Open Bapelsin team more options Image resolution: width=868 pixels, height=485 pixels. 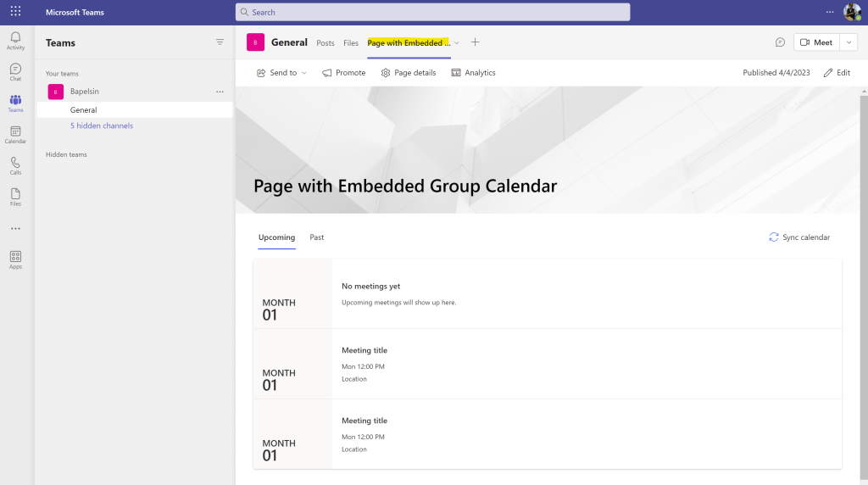(220, 92)
